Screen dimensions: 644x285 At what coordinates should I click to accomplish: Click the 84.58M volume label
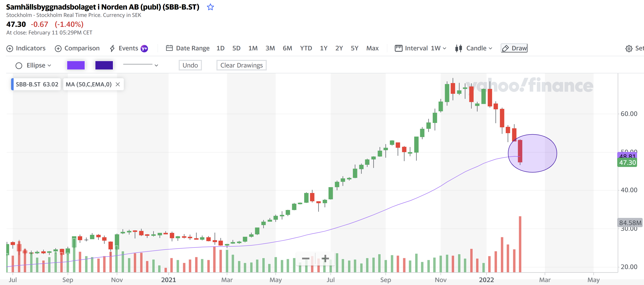(x=630, y=223)
